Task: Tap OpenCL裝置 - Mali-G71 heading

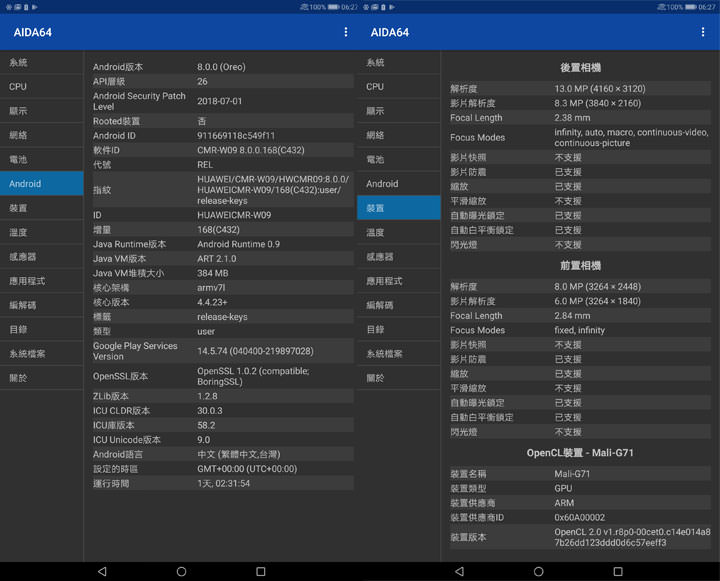Action: pyautogui.click(x=580, y=453)
